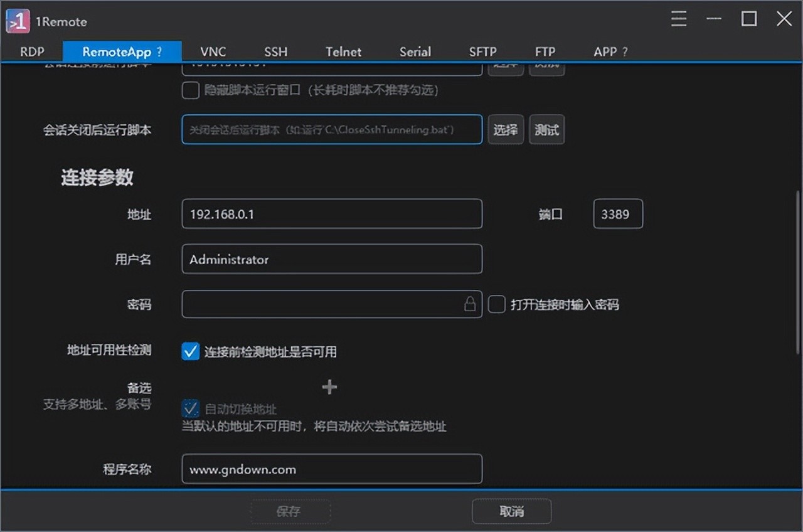Click the 用户名 field with Administrator
Viewport: 803px width, 532px height.
[x=332, y=259]
